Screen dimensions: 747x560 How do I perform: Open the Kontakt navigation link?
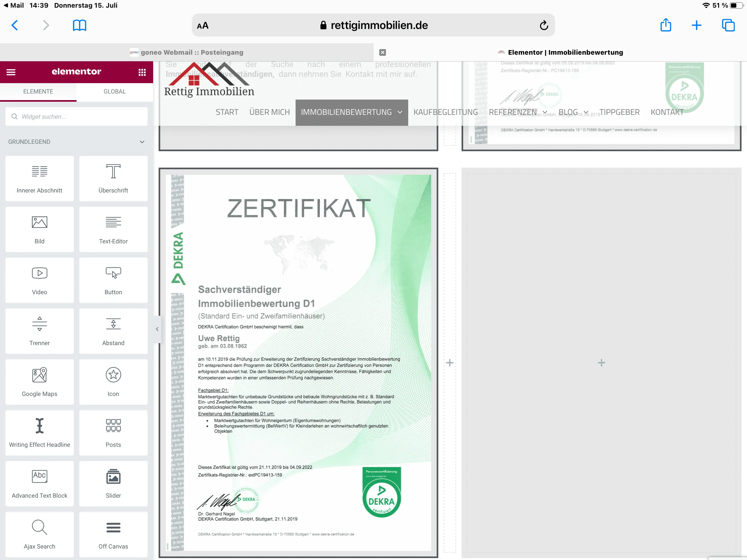click(667, 112)
